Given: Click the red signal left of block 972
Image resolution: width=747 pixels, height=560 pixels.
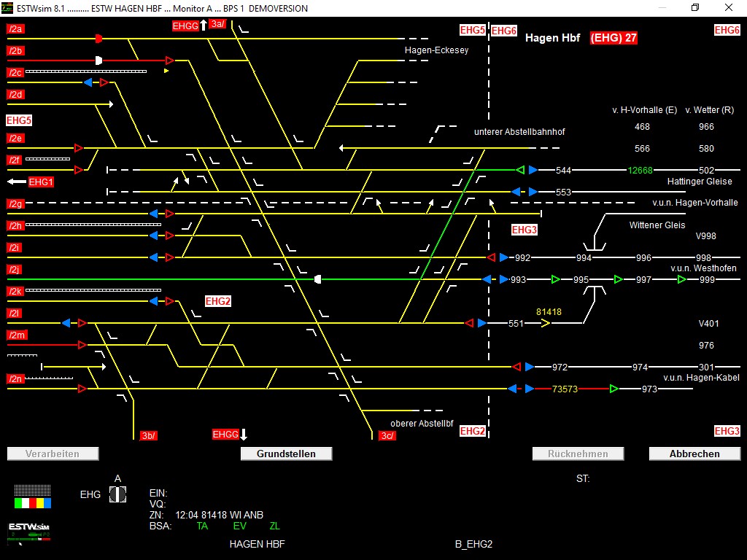Looking at the screenshot, I should click(516, 367).
